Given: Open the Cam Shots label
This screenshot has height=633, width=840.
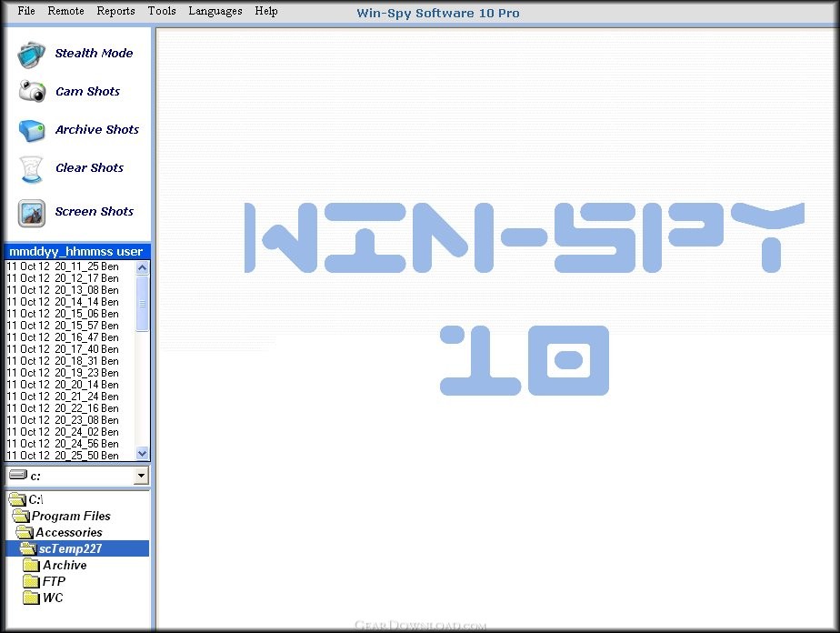Looking at the screenshot, I should pos(88,91).
